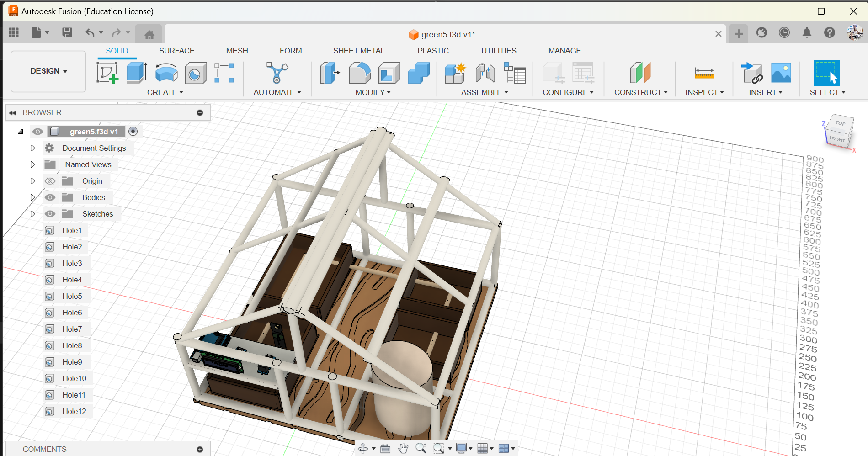The width and height of the screenshot is (868, 456).
Task: Expand the Document Settings node
Action: pos(32,148)
